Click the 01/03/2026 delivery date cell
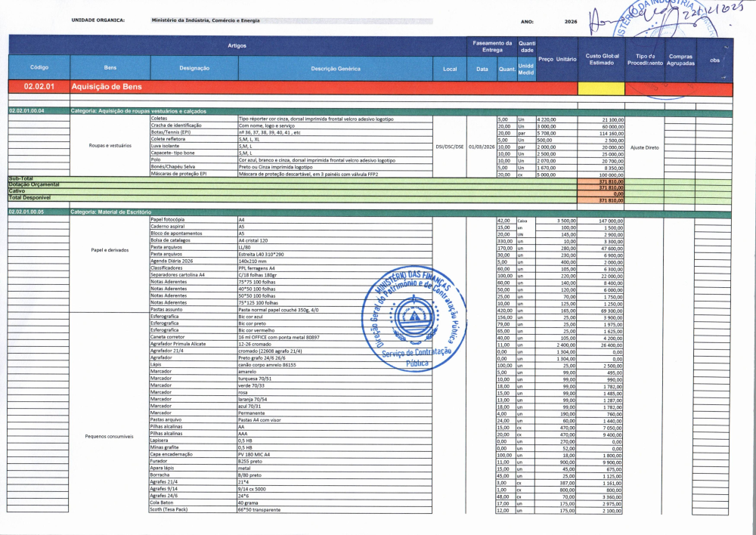Viewport: 756px width, 535px height. 482,147
